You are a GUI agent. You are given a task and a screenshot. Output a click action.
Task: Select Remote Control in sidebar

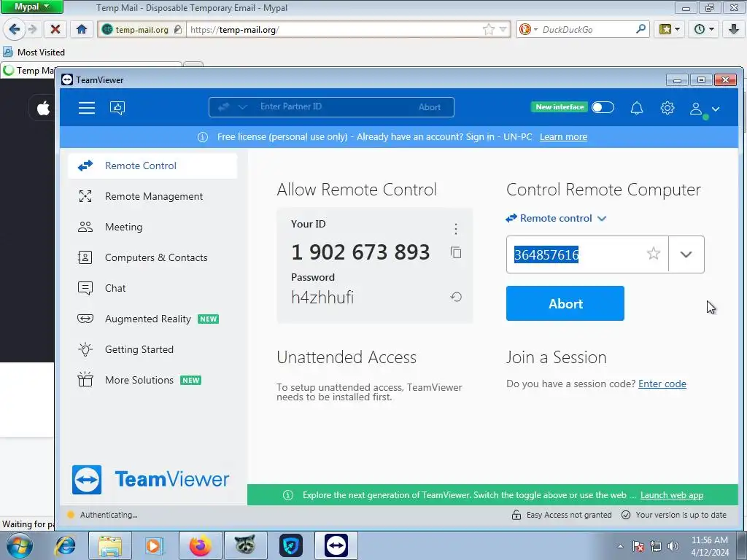[x=152, y=166]
